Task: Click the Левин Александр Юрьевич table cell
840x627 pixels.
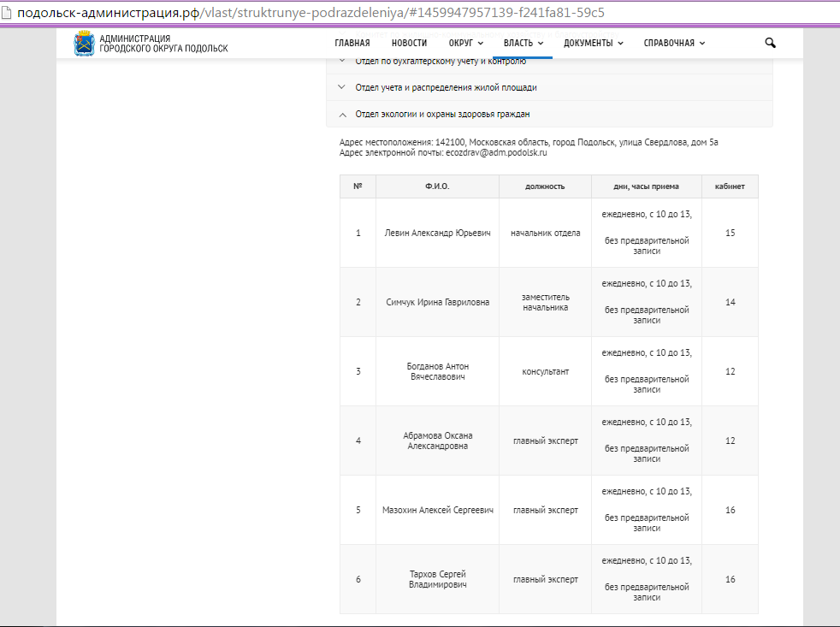Action: (437, 233)
